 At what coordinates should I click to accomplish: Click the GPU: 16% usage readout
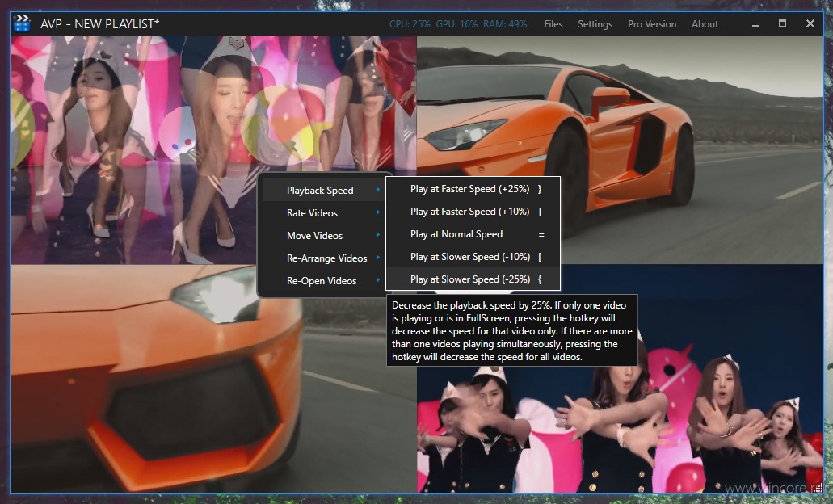coord(456,24)
